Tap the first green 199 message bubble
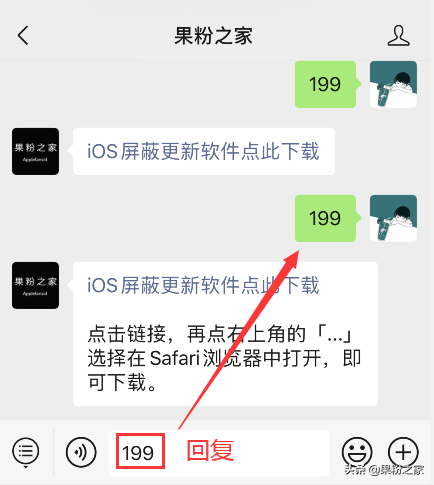434x485 pixels. click(325, 84)
